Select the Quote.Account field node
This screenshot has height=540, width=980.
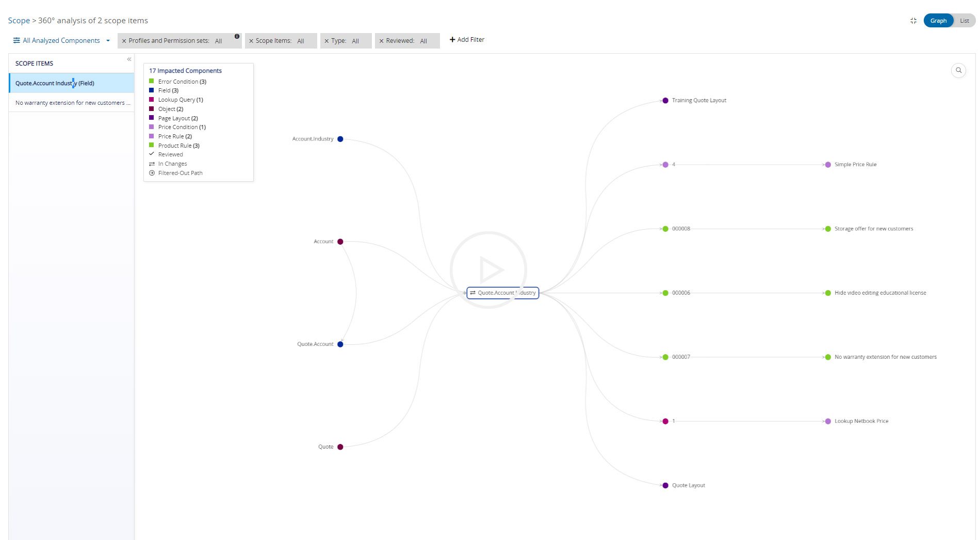point(340,344)
